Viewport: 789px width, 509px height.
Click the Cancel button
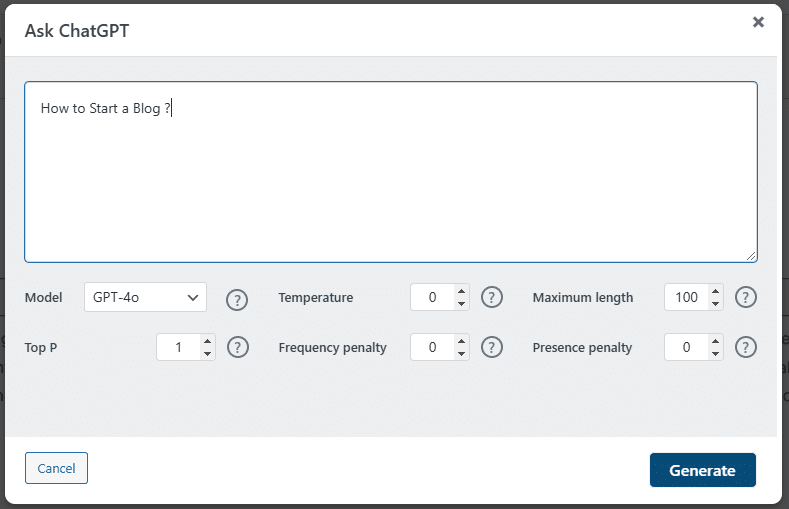click(56, 468)
